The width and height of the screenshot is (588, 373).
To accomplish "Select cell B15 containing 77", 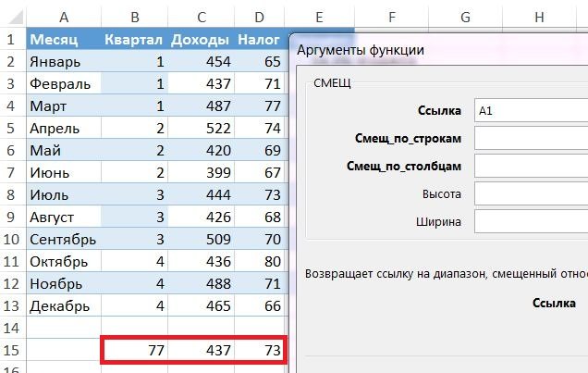I will click(x=134, y=350).
